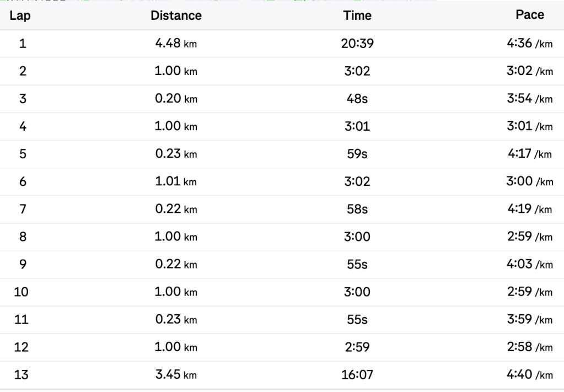Click lap 4 row number
Screen dimensions: 564x392
pyautogui.click(x=23, y=126)
